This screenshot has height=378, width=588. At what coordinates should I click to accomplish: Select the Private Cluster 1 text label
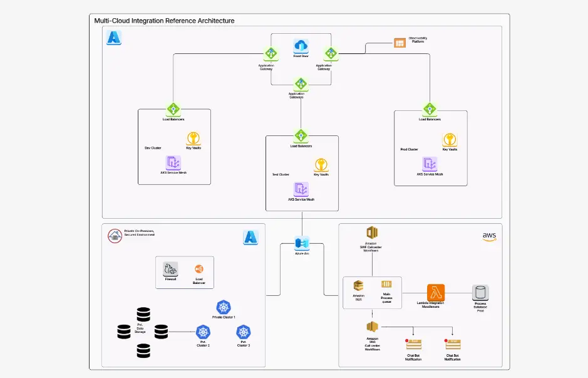[224, 317]
